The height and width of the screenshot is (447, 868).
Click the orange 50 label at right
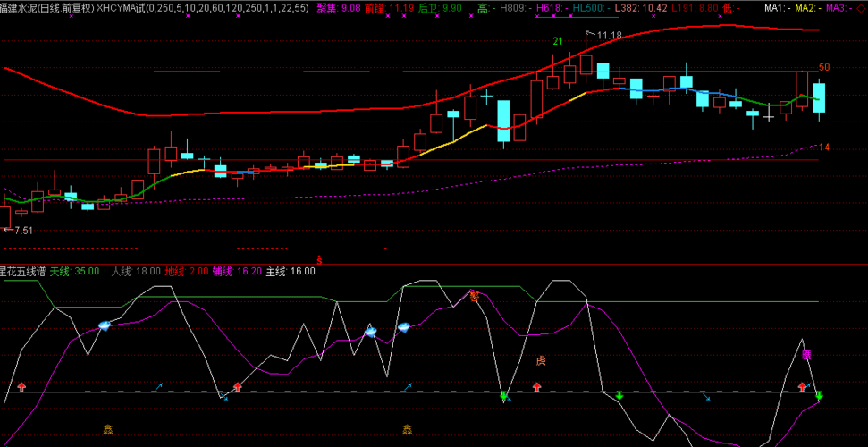coord(824,68)
